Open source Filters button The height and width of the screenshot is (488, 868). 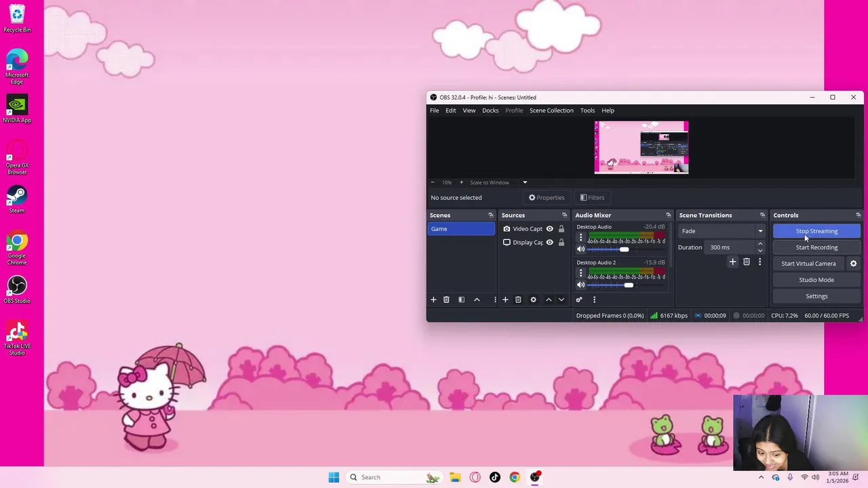[x=592, y=198]
